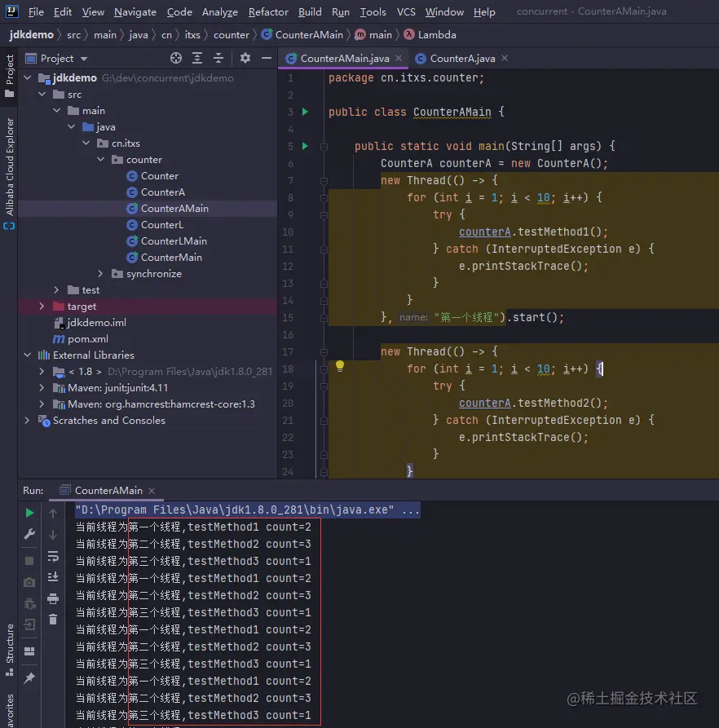The height and width of the screenshot is (728, 719).
Task: Click the up arrow in Run console
Action: [x=53, y=513]
